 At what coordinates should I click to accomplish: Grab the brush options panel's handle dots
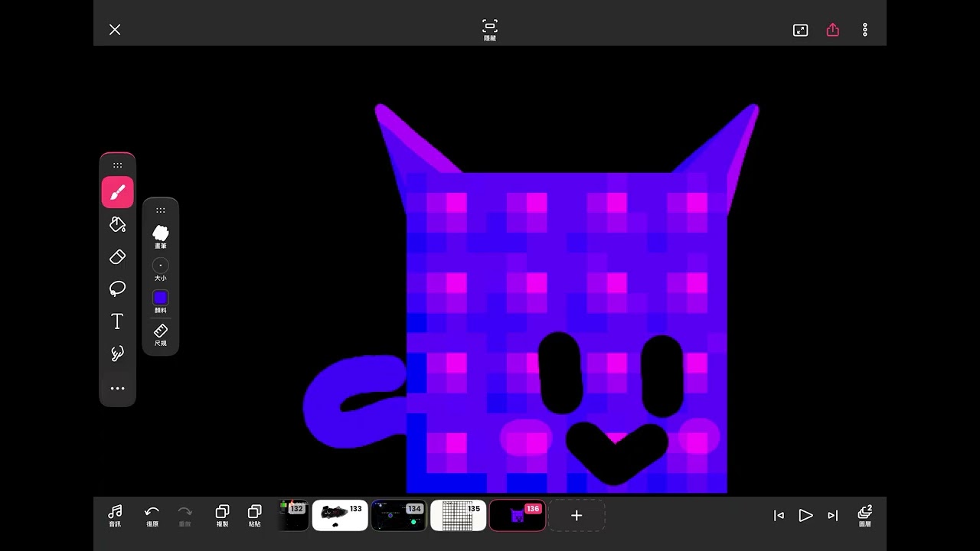coord(160,210)
